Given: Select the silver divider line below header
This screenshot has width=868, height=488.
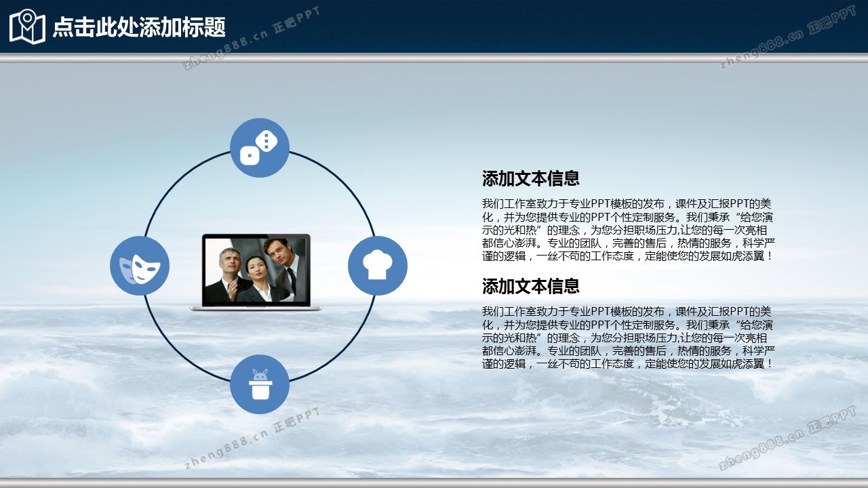Looking at the screenshot, I should 434,59.
